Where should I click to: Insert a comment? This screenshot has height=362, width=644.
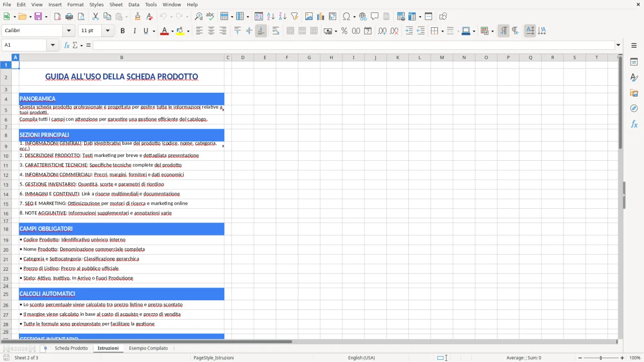tap(375, 17)
